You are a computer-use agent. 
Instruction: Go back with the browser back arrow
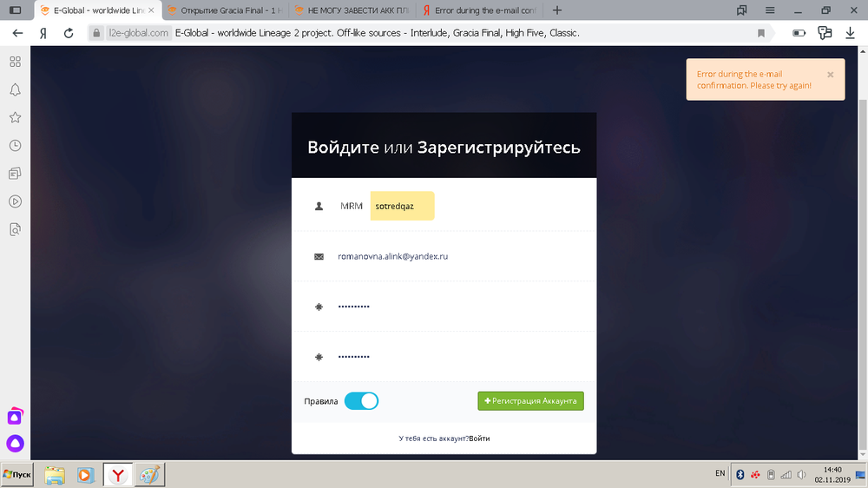click(17, 33)
